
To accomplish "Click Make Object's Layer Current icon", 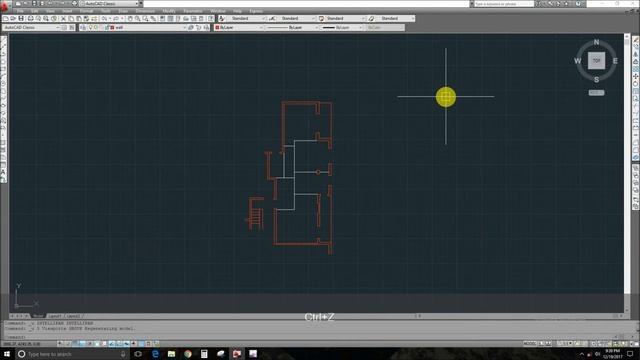I will (191, 27).
